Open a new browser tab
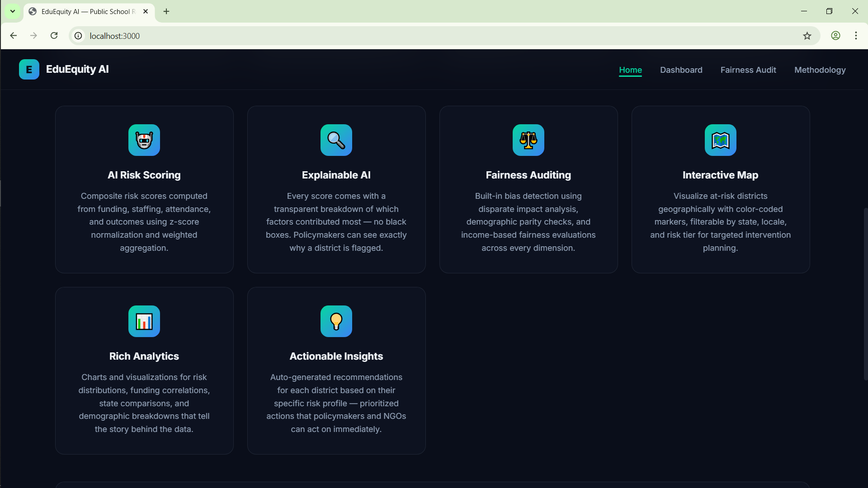 [166, 11]
